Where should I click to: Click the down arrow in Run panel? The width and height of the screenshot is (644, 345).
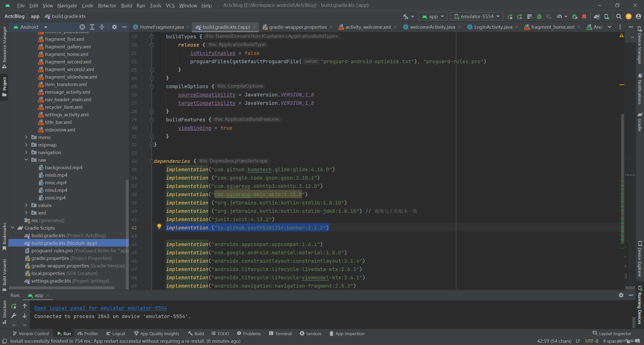25,316
